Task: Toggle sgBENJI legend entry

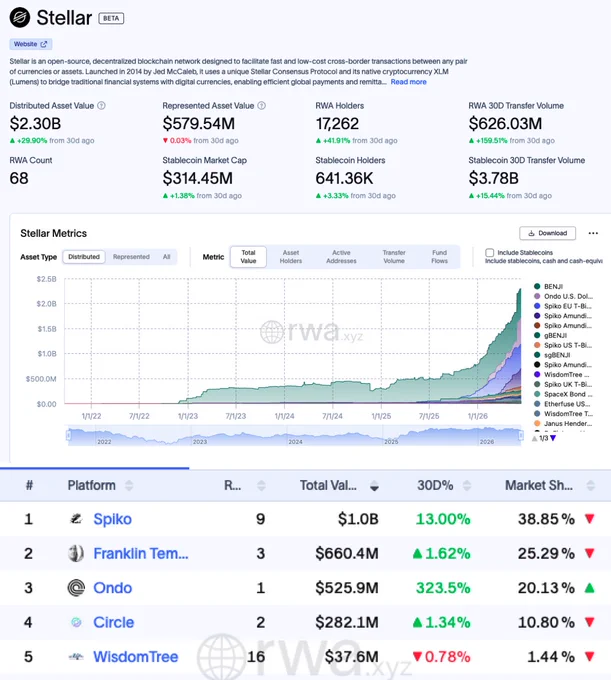Action: tap(552, 355)
